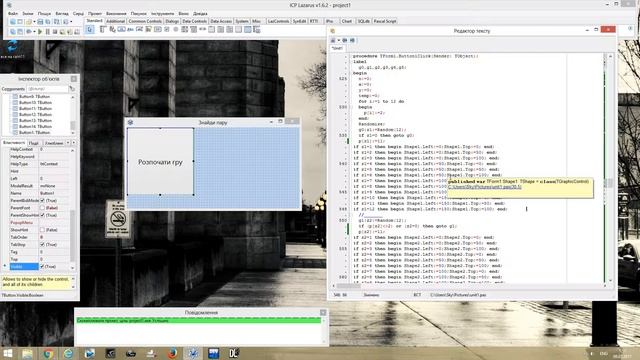Toggle the ParentFont checkbox

[42, 208]
